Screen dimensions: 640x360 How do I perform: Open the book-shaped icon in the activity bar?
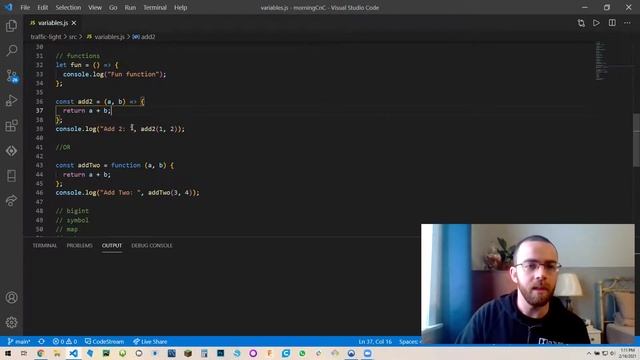pos(11,176)
